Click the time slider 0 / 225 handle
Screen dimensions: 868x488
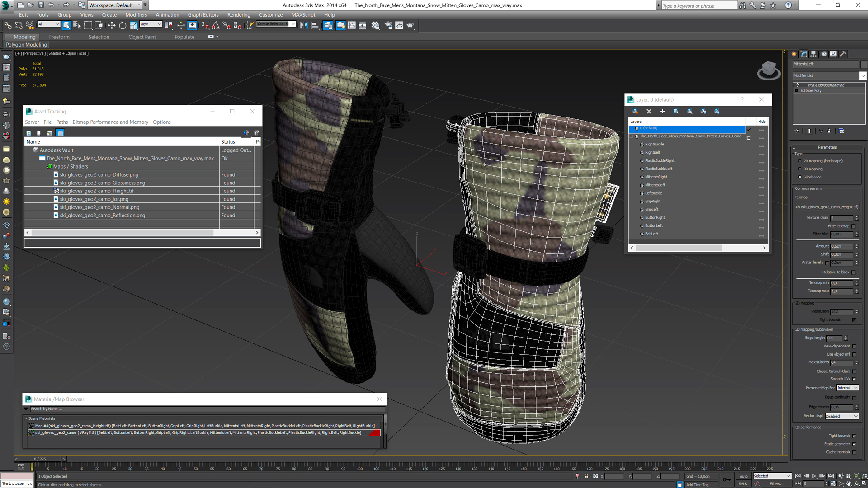41,459
